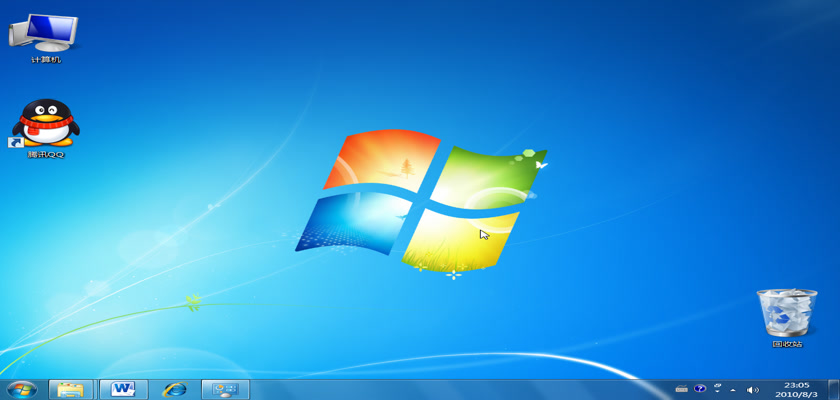Click an empty area of the taskbar
This screenshot has height=400, width=840.
(x=450, y=389)
